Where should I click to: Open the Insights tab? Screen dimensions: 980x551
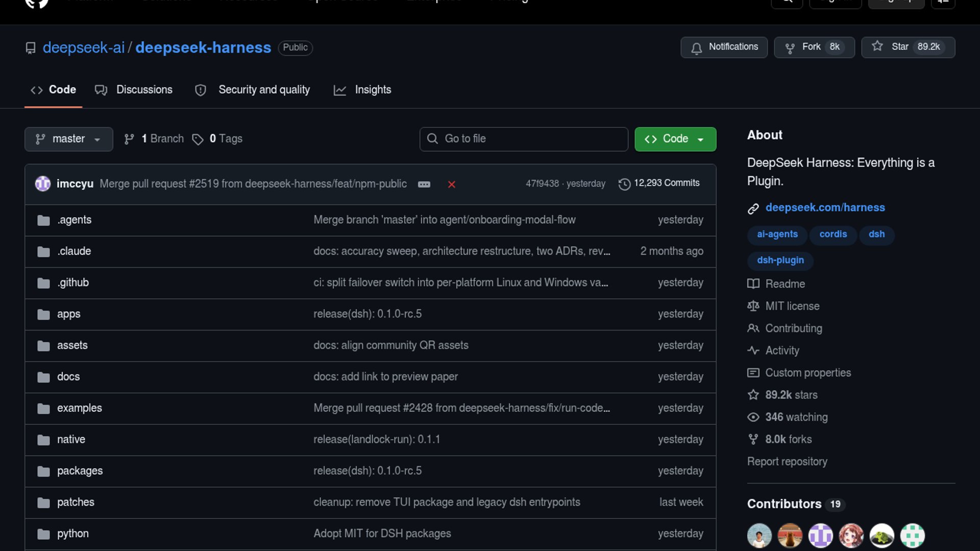click(x=362, y=90)
